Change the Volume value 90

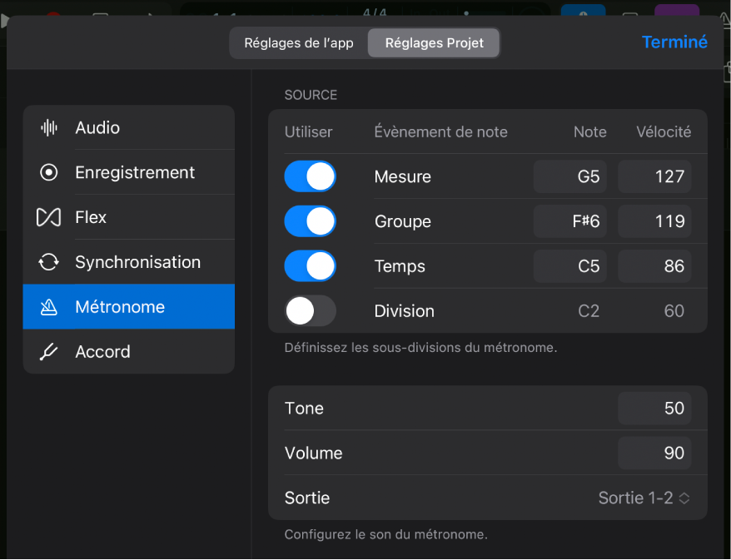[654, 453]
